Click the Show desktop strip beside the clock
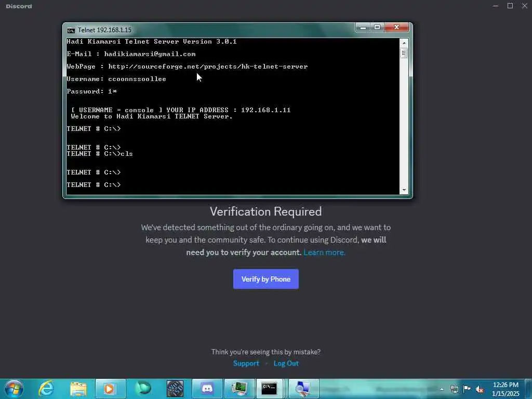 [528, 389]
